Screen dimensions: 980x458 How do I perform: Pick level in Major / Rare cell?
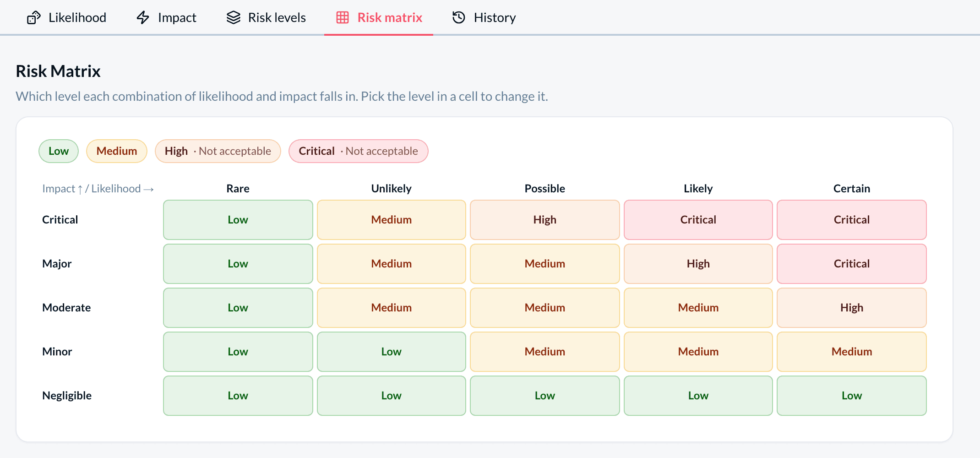tap(238, 264)
